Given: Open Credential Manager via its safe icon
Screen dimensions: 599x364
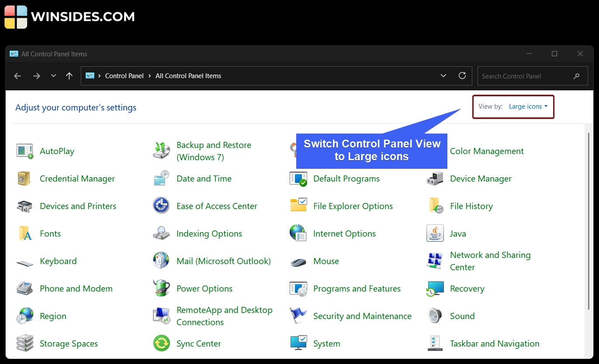Looking at the screenshot, I should coord(24,179).
